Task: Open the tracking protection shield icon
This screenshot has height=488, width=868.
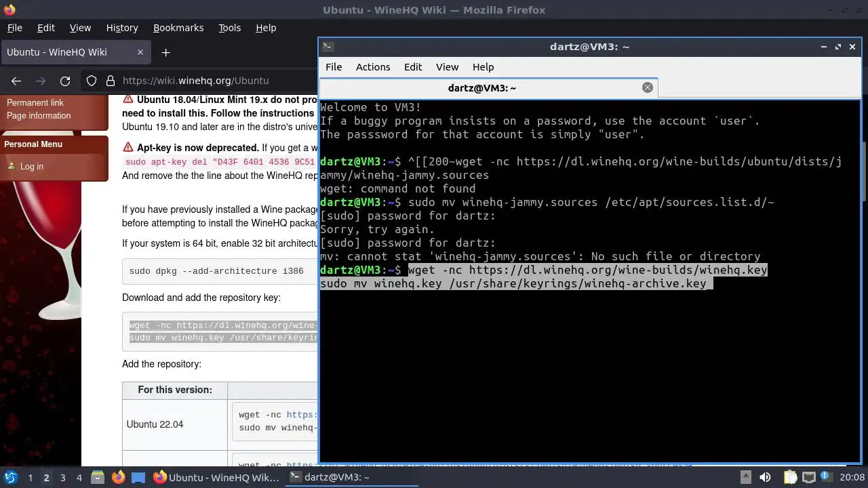Action: [x=92, y=81]
